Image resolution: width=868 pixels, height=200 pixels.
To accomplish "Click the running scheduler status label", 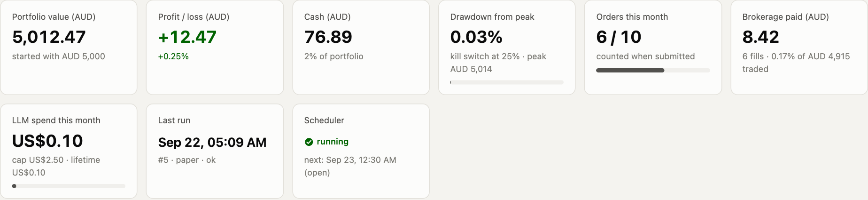I will pos(333,142).
